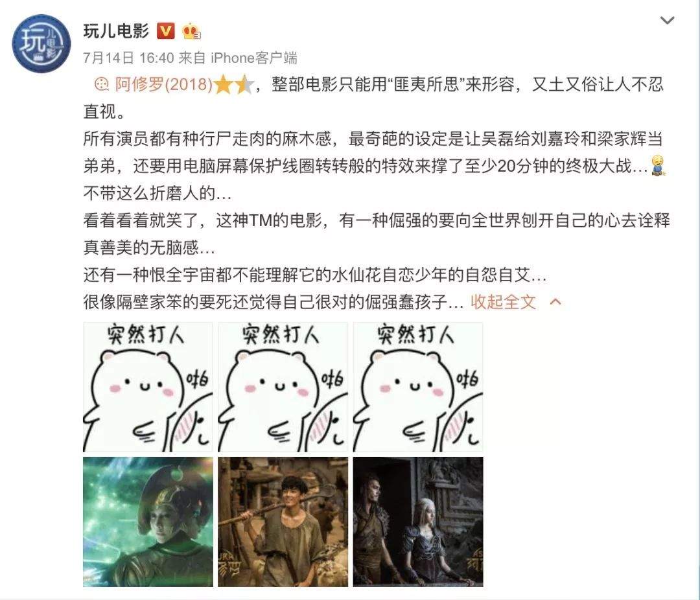Open the white-haired woman movie still
This screenshot has width=700, height=600.
point(418,522)
